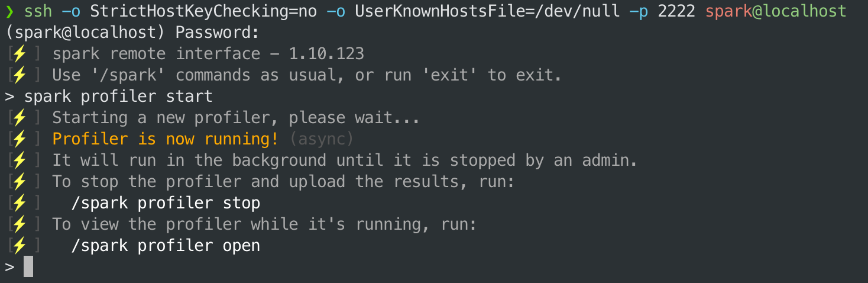Click the lightning icon beside "To stop the profiler"

(20, 182)
